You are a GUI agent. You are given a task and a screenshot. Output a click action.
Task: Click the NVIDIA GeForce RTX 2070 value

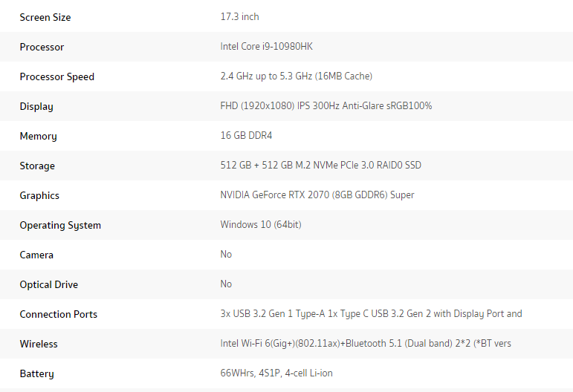pyautogui.click(x=317, y=195)
